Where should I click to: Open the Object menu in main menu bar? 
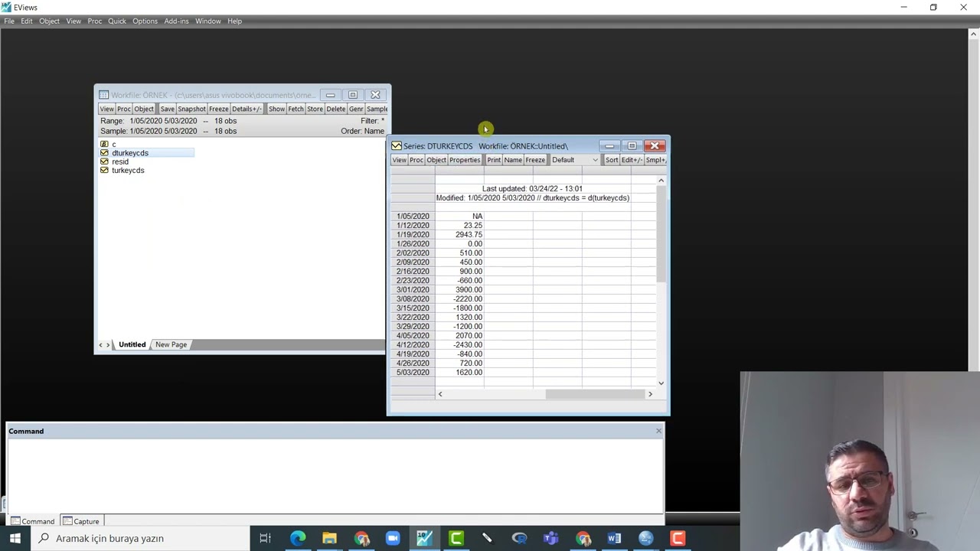[x=49, y=21]
